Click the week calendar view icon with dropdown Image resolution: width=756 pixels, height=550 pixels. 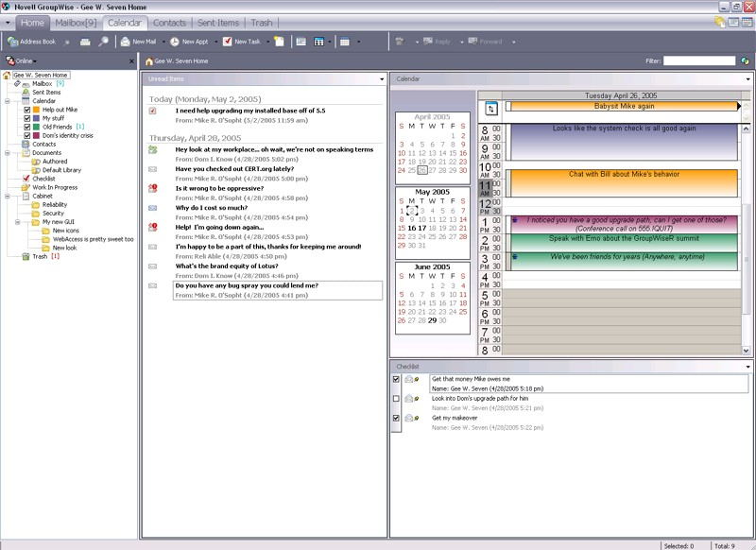[319, 42]
